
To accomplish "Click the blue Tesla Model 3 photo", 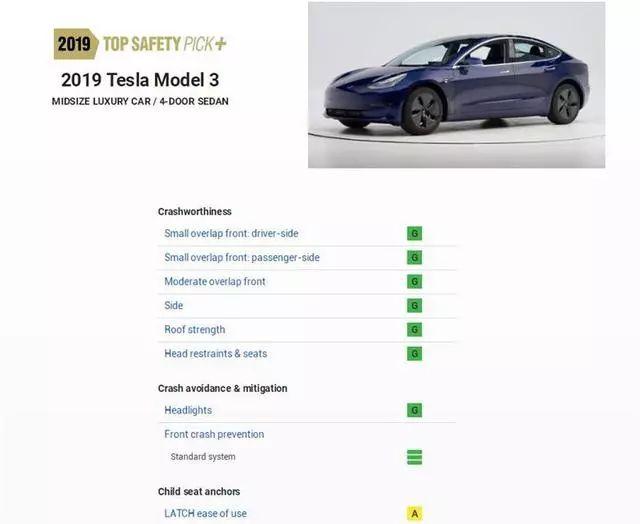I will (456, 85).
